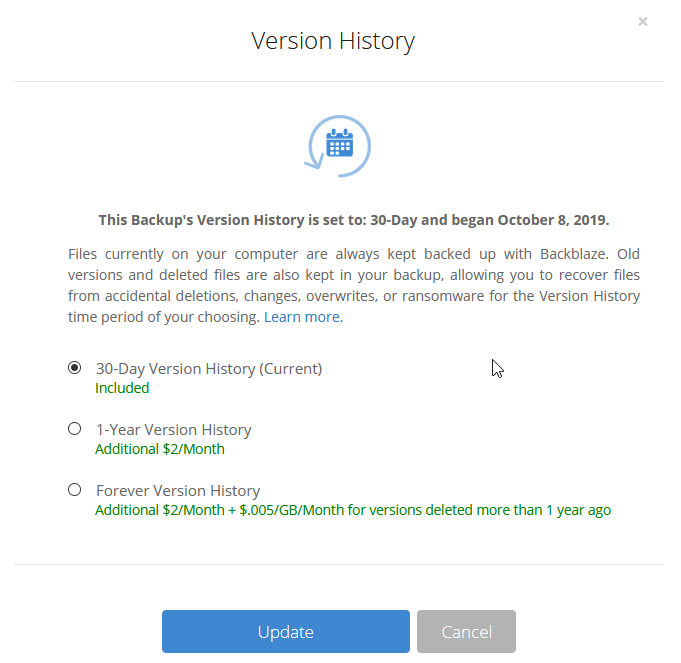Screen dimensions: 681x663
Task: Click the 'Version History' dialog title
Action: (x=333, y=41)
